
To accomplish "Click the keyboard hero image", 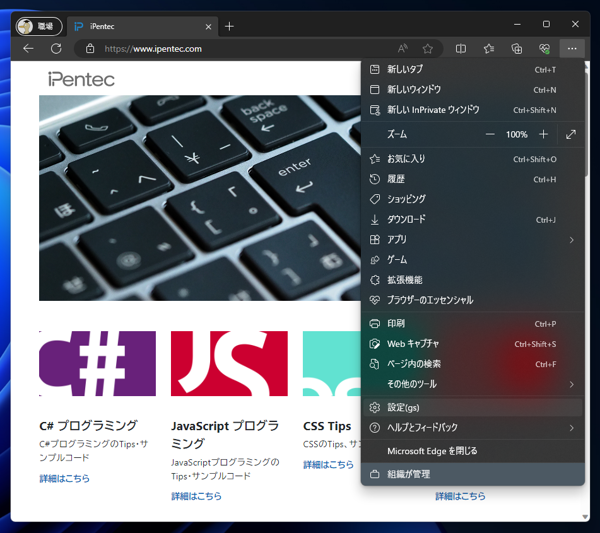I will pyautogui.click(x=200, y=198).
